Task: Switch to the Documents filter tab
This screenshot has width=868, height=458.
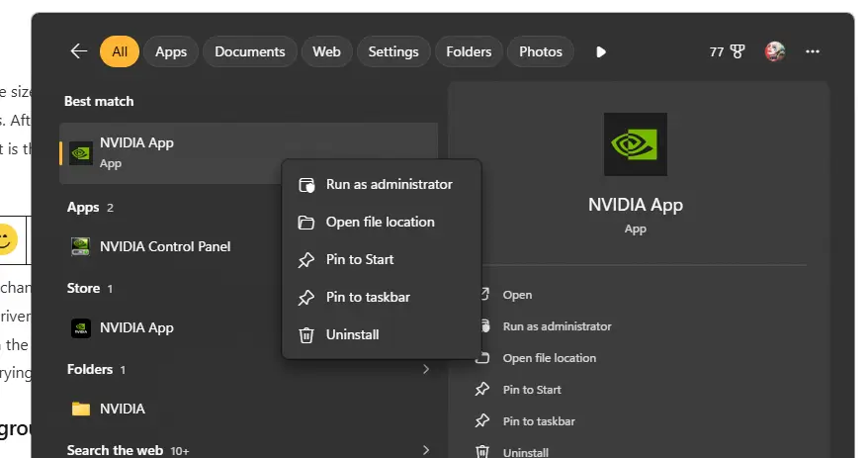Action: coord(250,51)
